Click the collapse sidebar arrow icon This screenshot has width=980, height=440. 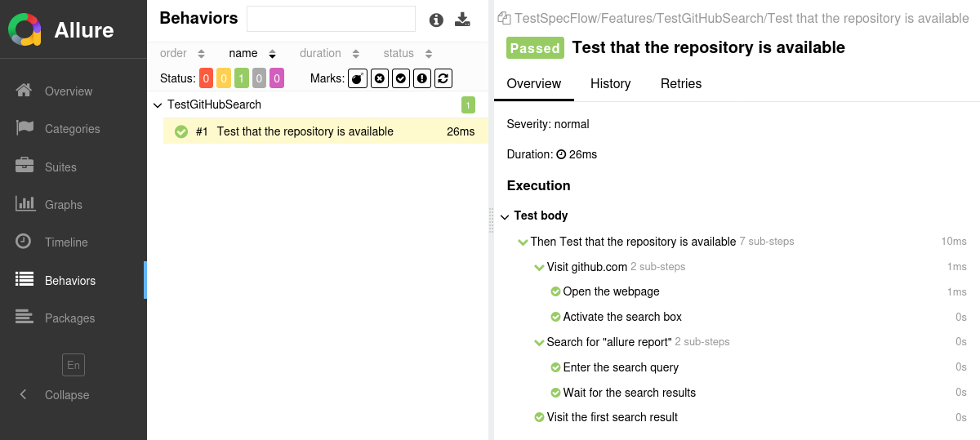23,394
